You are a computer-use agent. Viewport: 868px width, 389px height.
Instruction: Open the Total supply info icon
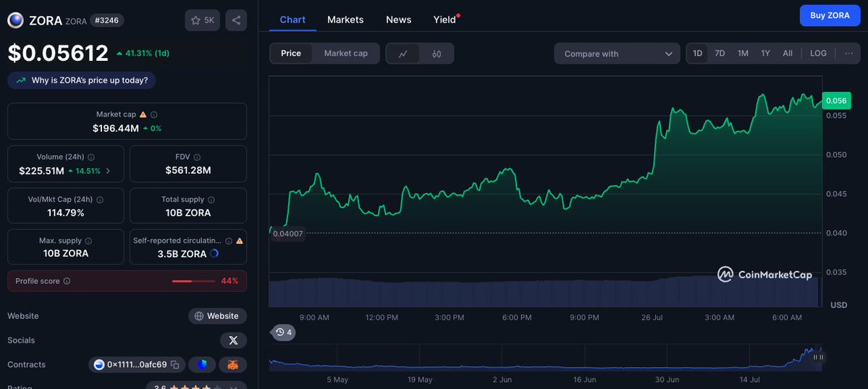pos(211,199)
